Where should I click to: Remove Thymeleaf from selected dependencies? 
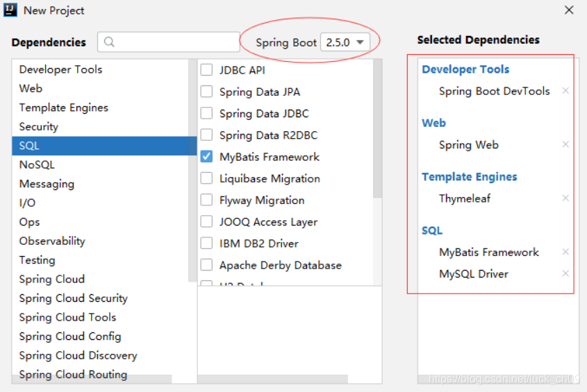pyautogui.click(x=565, y=198)
